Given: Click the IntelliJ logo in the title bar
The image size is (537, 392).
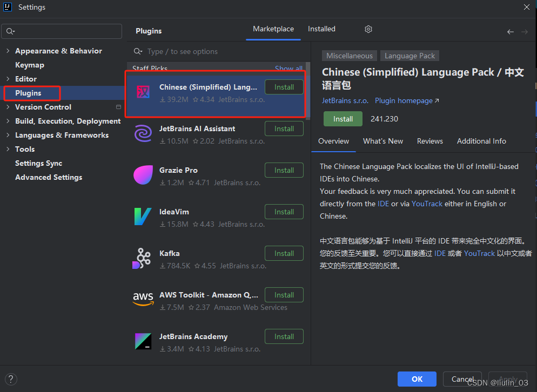Looking at the screenshot, I should 8,7.
